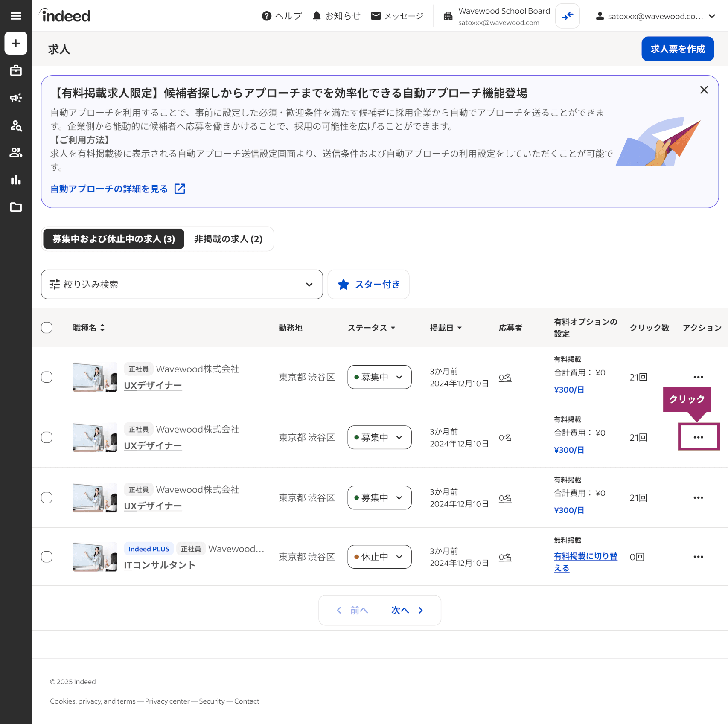Select the ITコンサルタント row checkbox
Viewport: 728px width, 724px height.
point(47,557)
